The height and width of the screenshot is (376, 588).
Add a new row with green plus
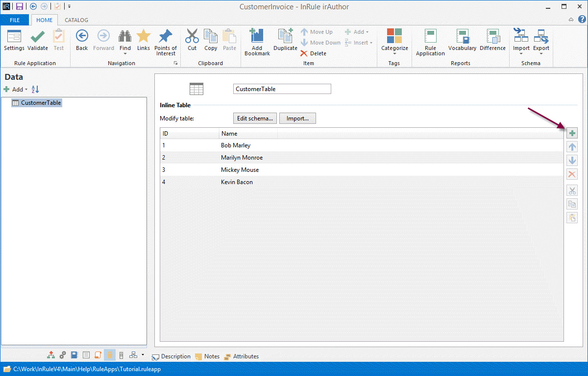pos(572,133)
